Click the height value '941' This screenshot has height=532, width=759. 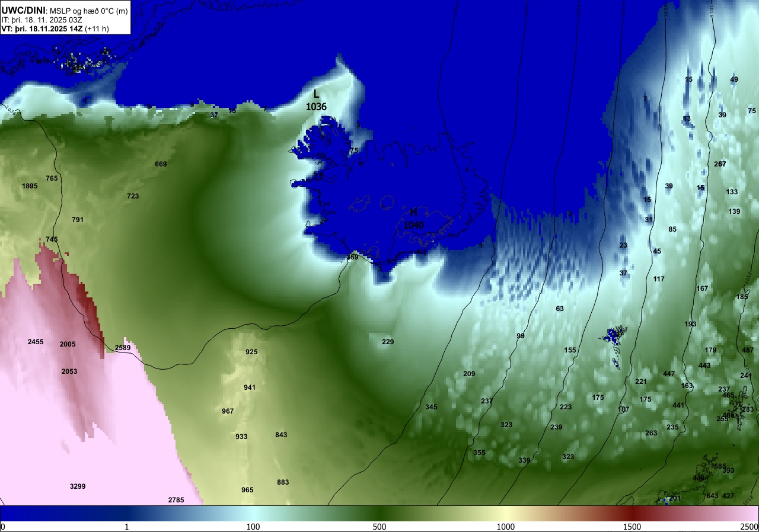[250, 387]
